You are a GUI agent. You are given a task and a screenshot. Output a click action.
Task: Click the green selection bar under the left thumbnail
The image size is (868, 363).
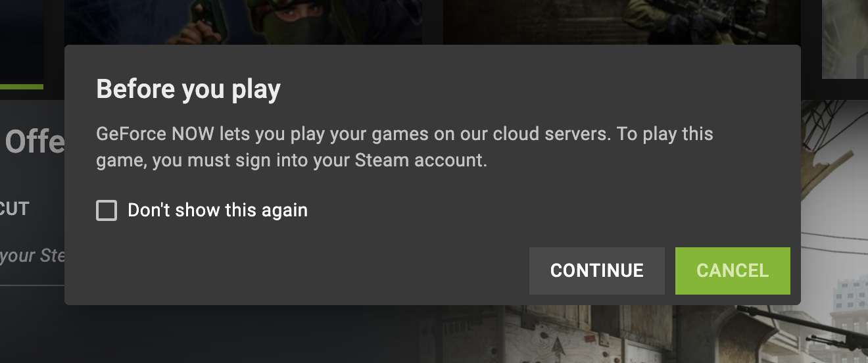[x=22, y=87]
